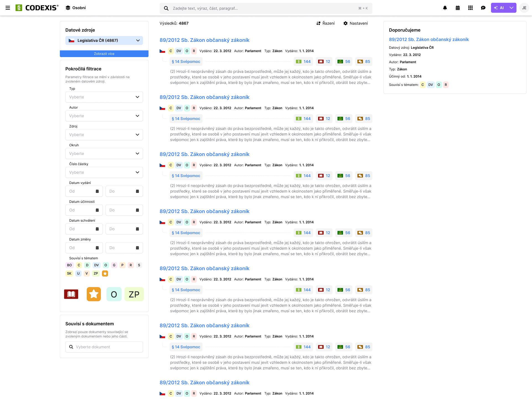Click the large orange star tile
The height and width of the screenshot is (399, 532).
(94, 294)
